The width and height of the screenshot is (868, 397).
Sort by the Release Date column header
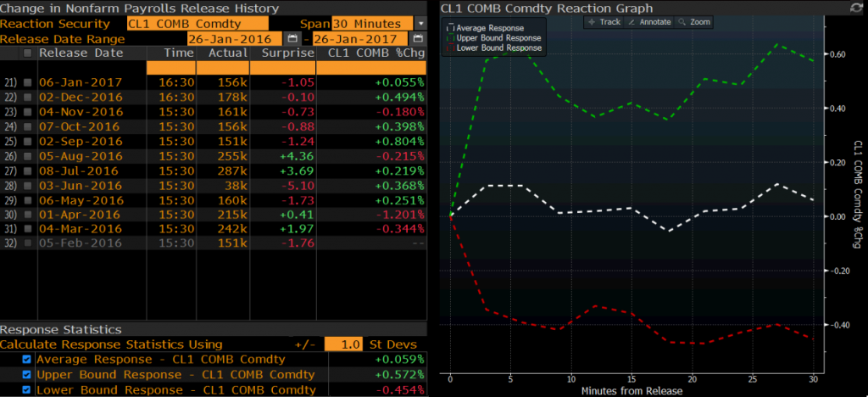pyautogui.click(x=81, y=53)
